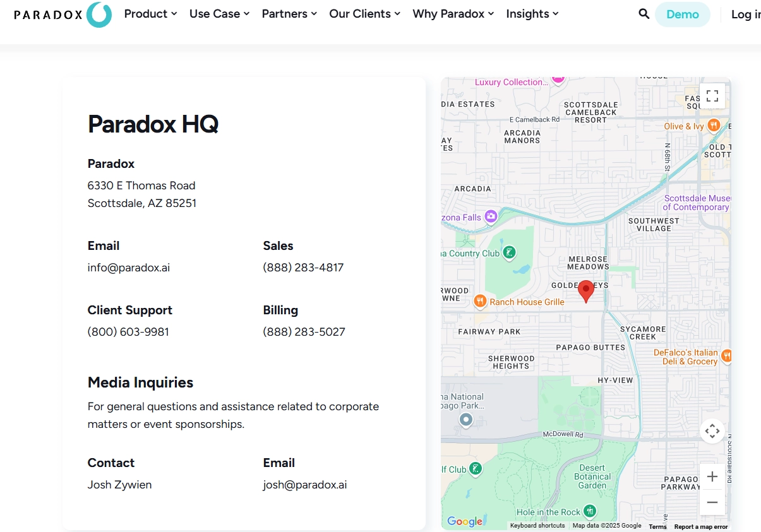This screenshot has width=761, height=532.
Task: Click the Country Club golf marker icon
Action: tap(509, 253)
